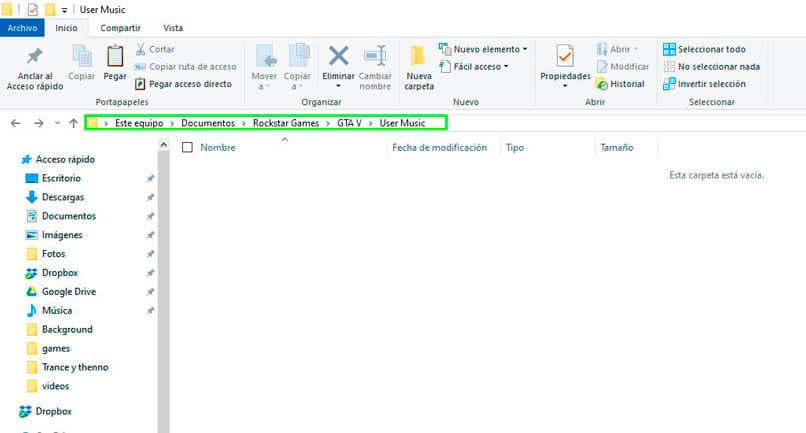This screenshot has height=433, width=806.
Task: Click GTA V in the address path
Action: pyautogui.click(x=349, y=123)
